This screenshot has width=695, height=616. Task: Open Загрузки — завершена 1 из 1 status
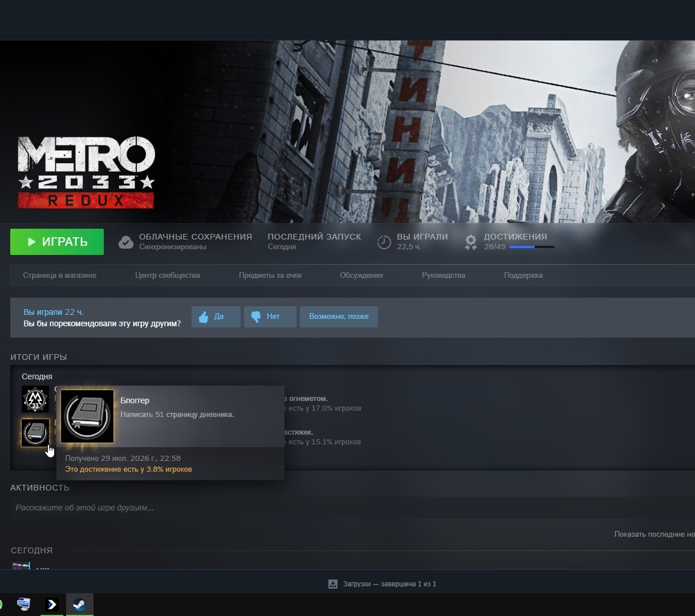pos(389,584)
